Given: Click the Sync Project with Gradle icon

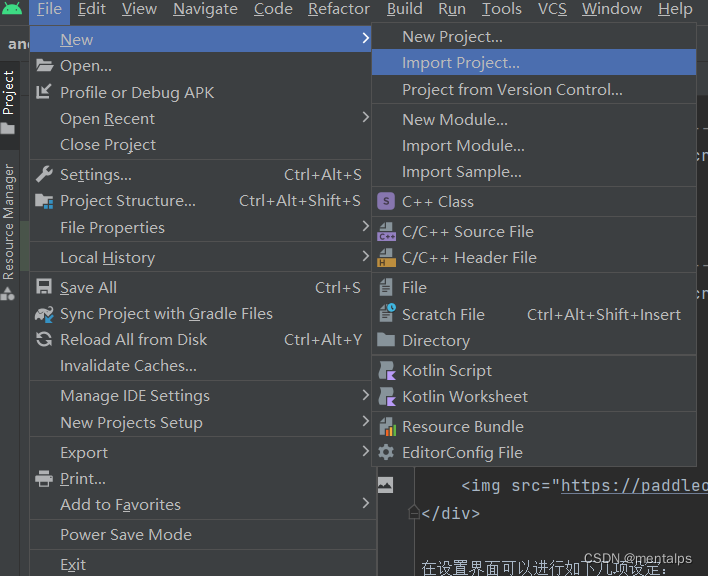Looking at the screenshot, I should pyautogui.click(x=44, y=314).
